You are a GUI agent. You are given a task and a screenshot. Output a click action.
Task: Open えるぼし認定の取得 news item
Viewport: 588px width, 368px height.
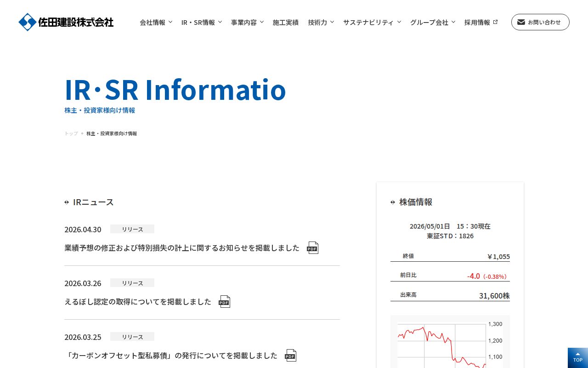(138, 302)
